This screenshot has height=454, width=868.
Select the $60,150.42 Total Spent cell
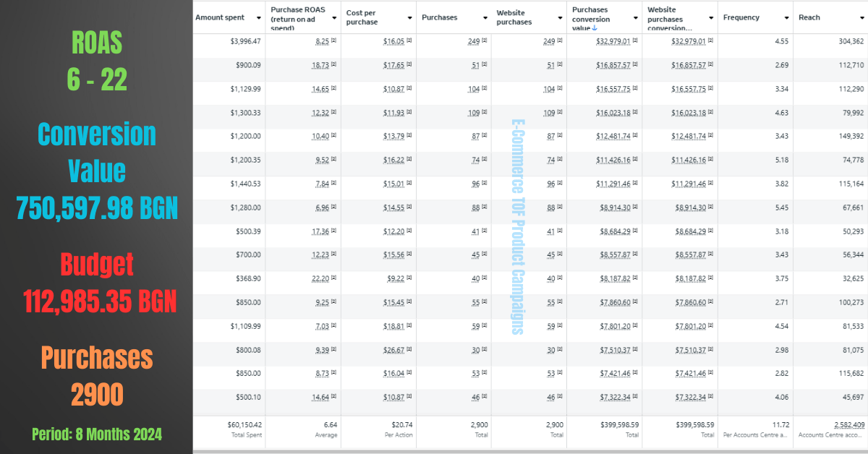[x=244, y=424]
